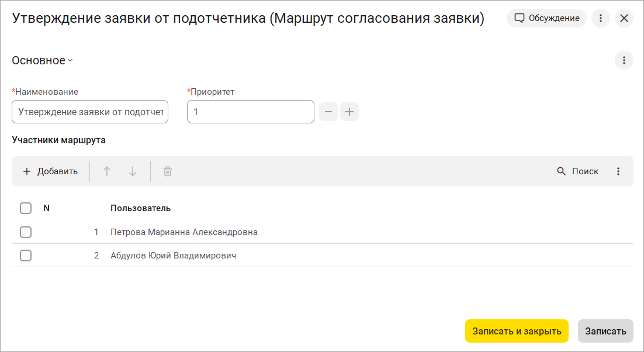
Task: Click into the Приоритет number field
Action: pyautogui.click(x=251, y=112)
